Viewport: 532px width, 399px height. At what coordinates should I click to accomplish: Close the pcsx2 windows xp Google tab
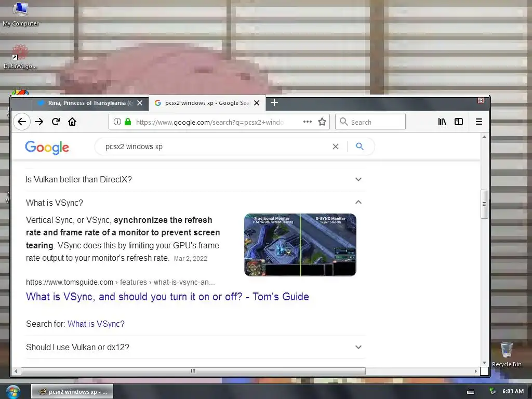click(257, 103)
